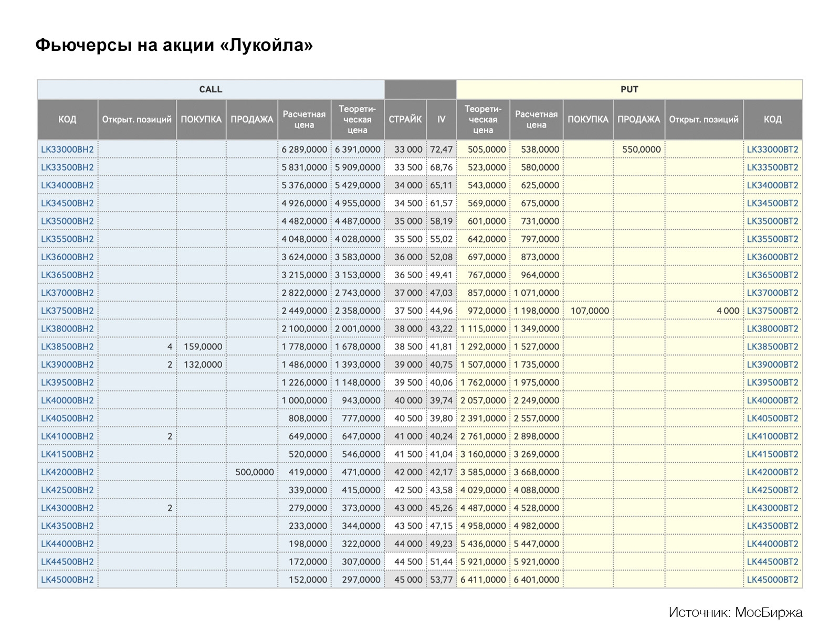Select put settlement price 6 401,0000

click(537, 579)
